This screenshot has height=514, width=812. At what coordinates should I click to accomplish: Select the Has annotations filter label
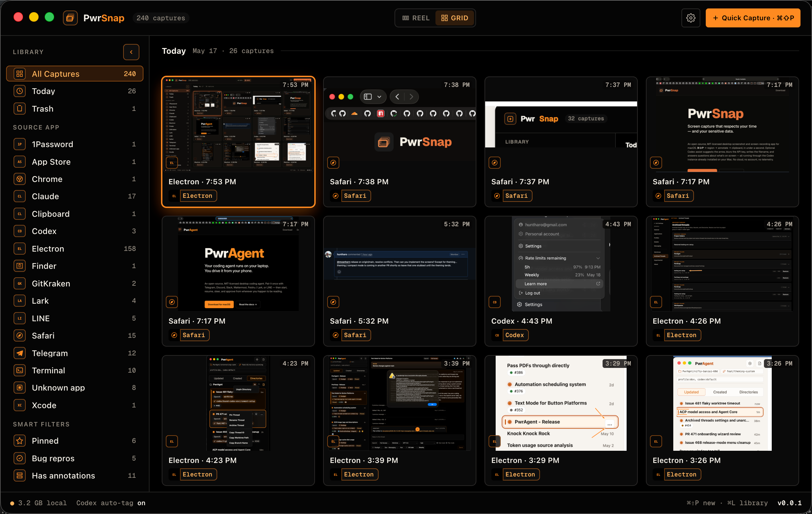(63, 475)
